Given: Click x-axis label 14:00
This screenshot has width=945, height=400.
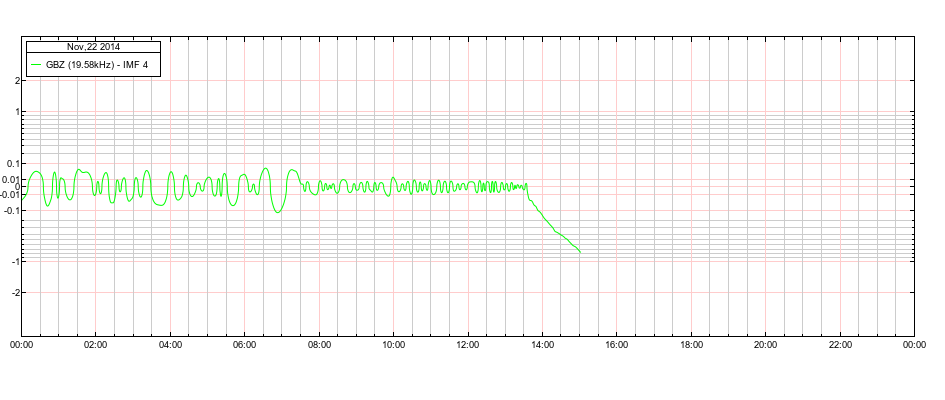Looking at the screenshot, I should (542, 345).
